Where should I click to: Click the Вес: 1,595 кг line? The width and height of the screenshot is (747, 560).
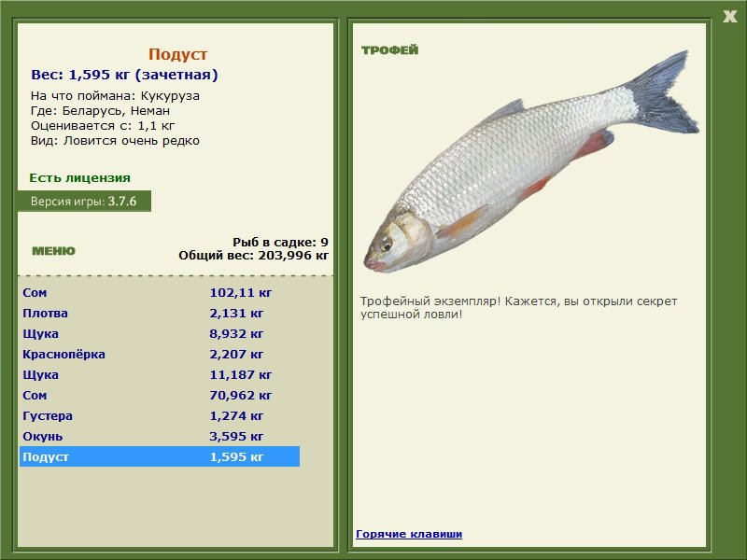coord(124,75)
